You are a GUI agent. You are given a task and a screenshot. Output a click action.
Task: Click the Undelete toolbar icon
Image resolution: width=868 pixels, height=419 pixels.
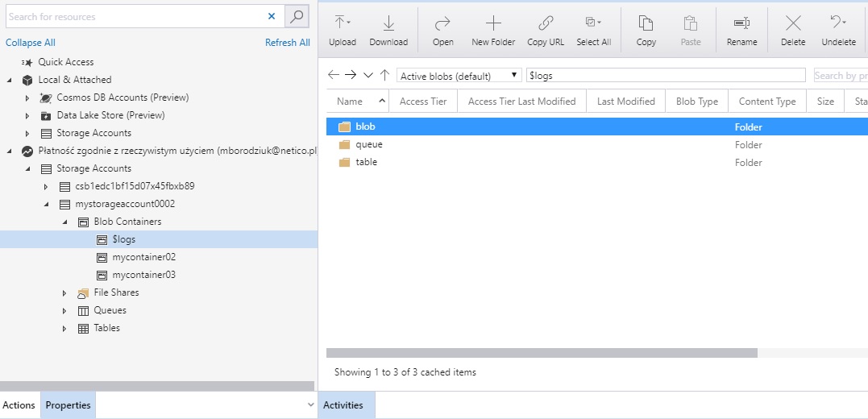838,22
